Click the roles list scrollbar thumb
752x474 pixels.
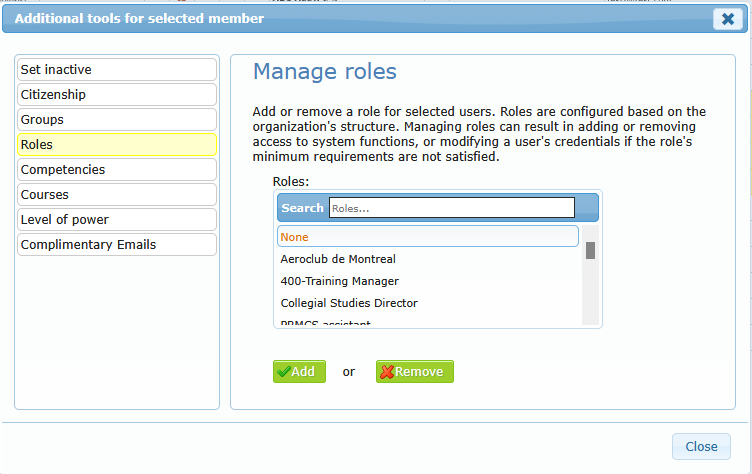[590, 250]
